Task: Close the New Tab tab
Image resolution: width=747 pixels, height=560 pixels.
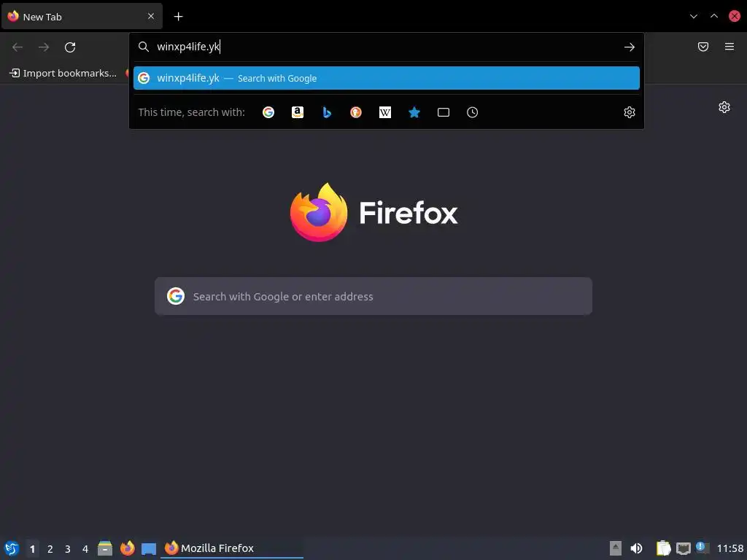Action: (x=151, y=16)
